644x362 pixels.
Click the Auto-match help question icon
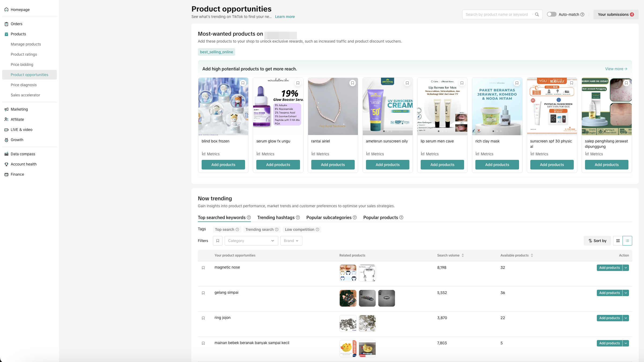[x=582, y=14]
